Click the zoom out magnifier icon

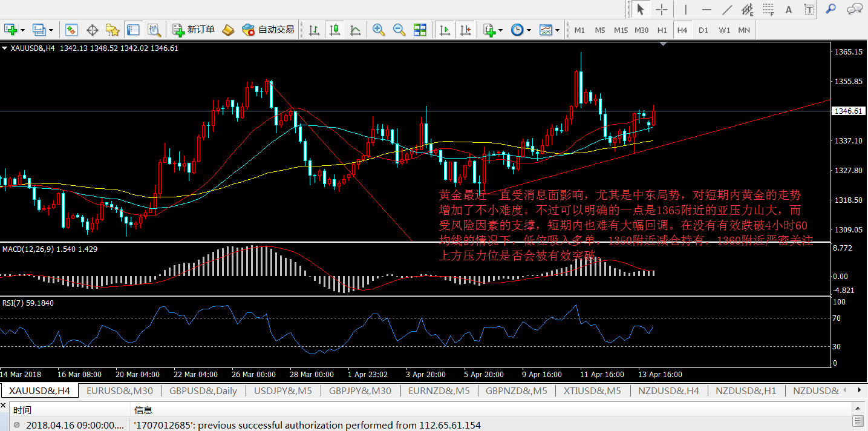(399, 30)
